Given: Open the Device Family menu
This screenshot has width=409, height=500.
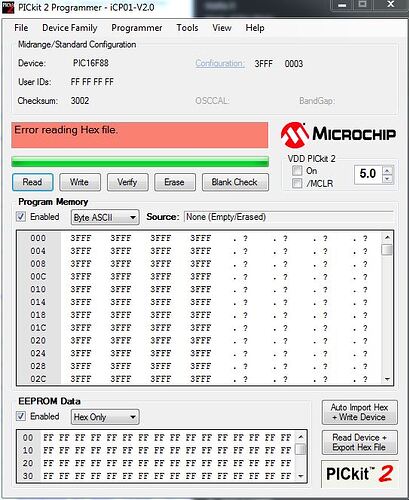Looking at the screenshot, I should 70,28.
